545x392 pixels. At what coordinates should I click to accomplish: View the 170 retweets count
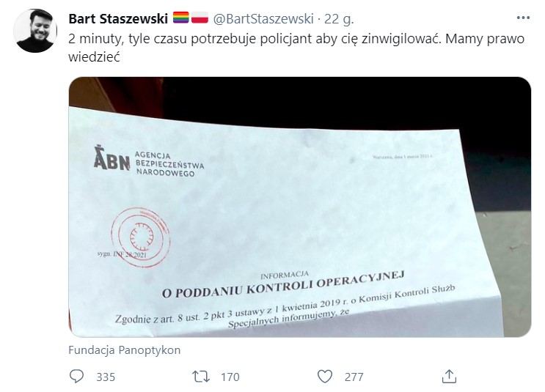tap(230, 377)
